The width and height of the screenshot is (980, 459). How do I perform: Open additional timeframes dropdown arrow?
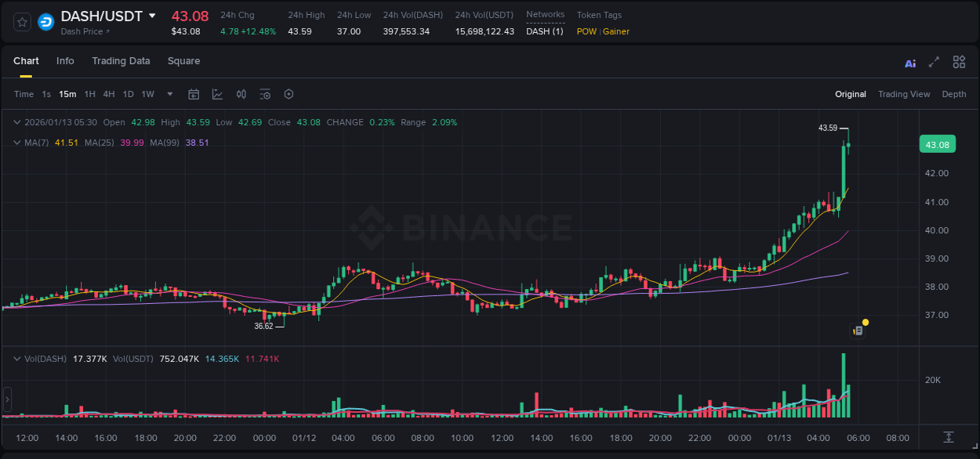pos(169,94)
